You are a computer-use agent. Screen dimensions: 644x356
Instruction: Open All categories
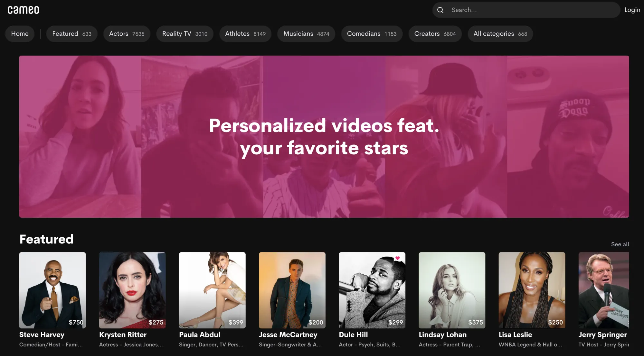[x=500, y=34]
